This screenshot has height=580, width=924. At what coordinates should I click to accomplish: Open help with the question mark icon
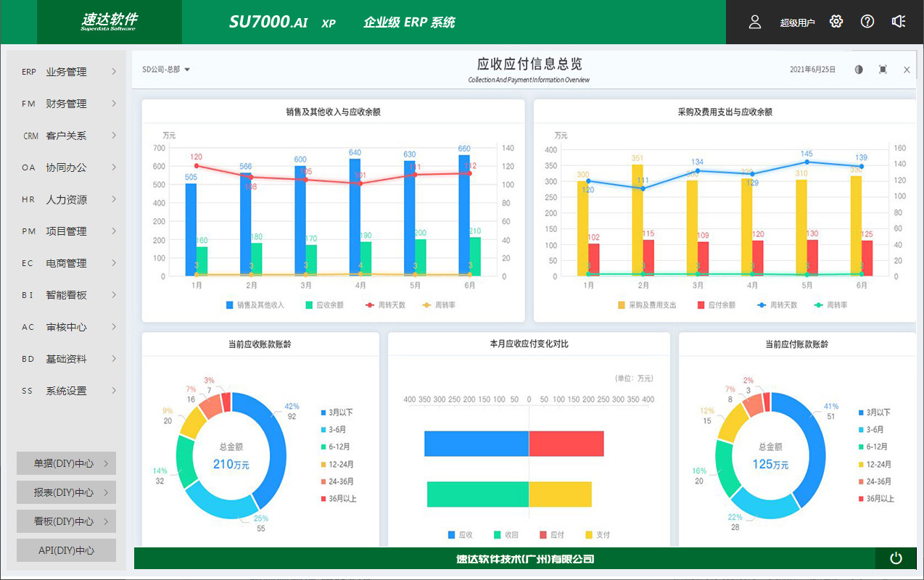[x=867, y=22]
